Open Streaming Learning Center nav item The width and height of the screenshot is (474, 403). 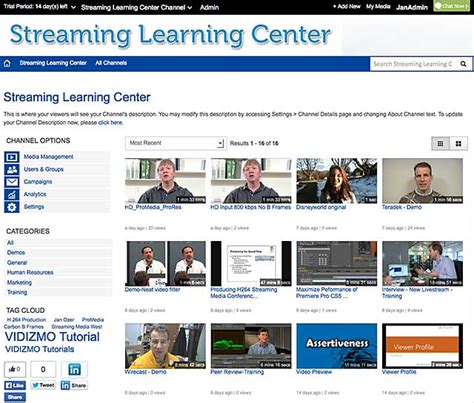tap(53, 63)
